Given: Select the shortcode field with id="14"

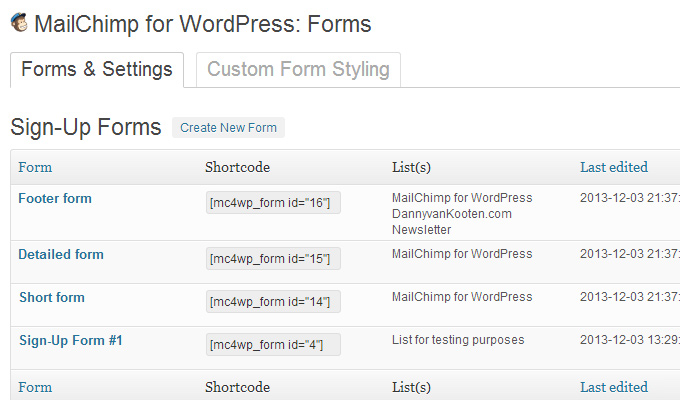Looking at the screenshot, I should pos(273,302).
